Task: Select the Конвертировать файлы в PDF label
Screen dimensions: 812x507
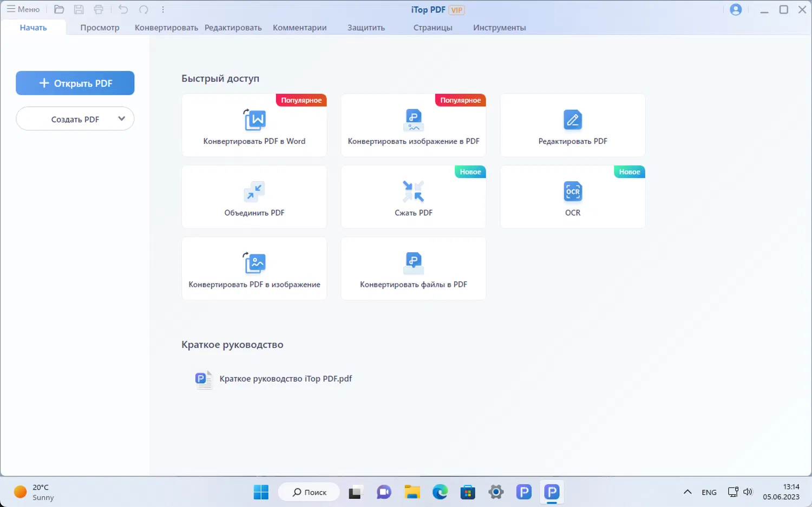Action: [x=414, y=285]
